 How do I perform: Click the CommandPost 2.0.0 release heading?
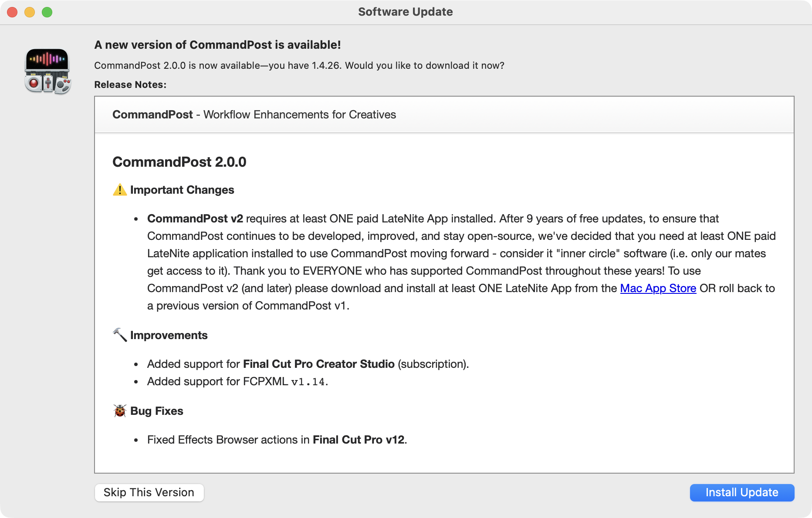[179, 162]
